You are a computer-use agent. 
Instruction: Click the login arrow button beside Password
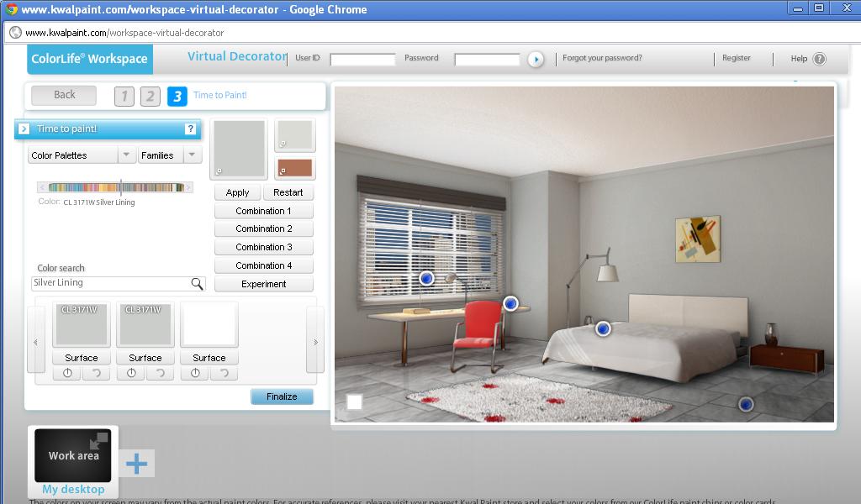(536, 60)
